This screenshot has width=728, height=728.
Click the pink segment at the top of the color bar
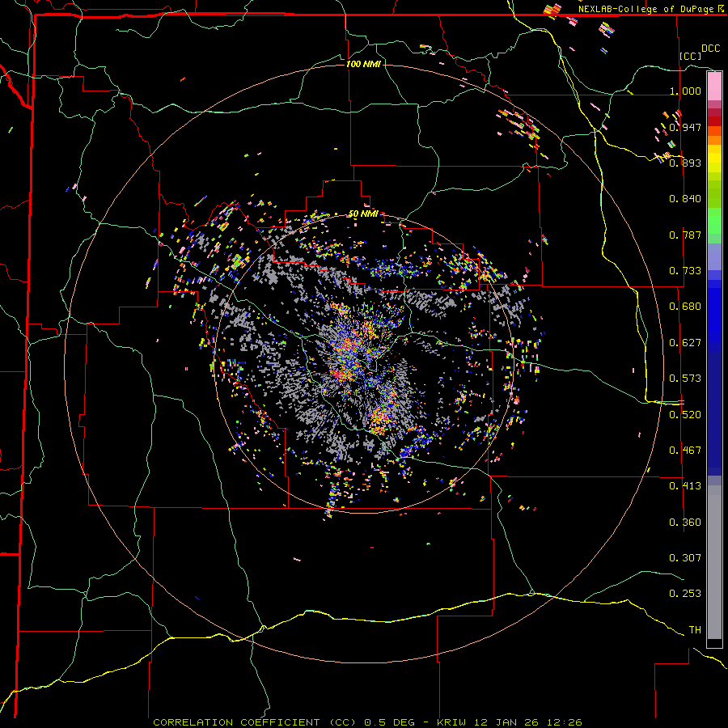pyautogui.click(x=714, y=86)
